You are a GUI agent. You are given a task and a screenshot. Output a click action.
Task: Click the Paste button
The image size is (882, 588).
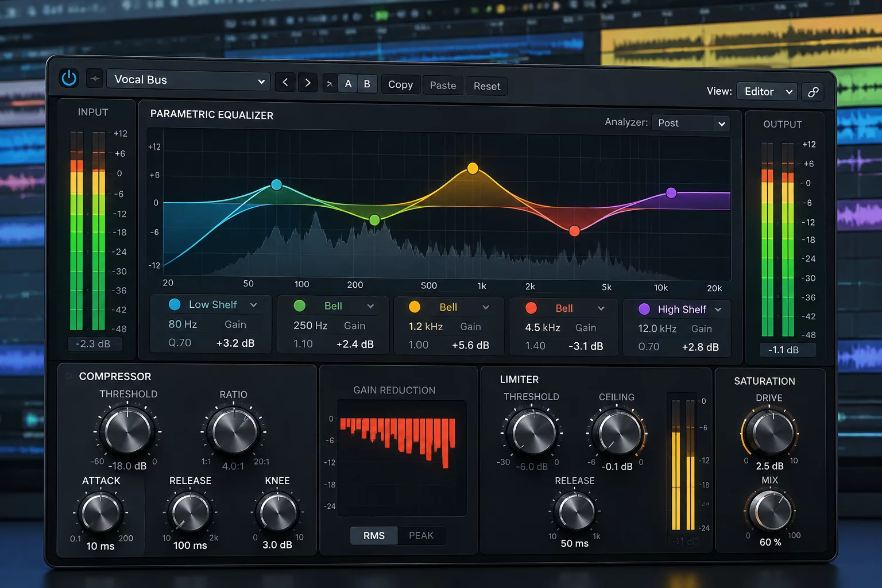tap(443, 86)
